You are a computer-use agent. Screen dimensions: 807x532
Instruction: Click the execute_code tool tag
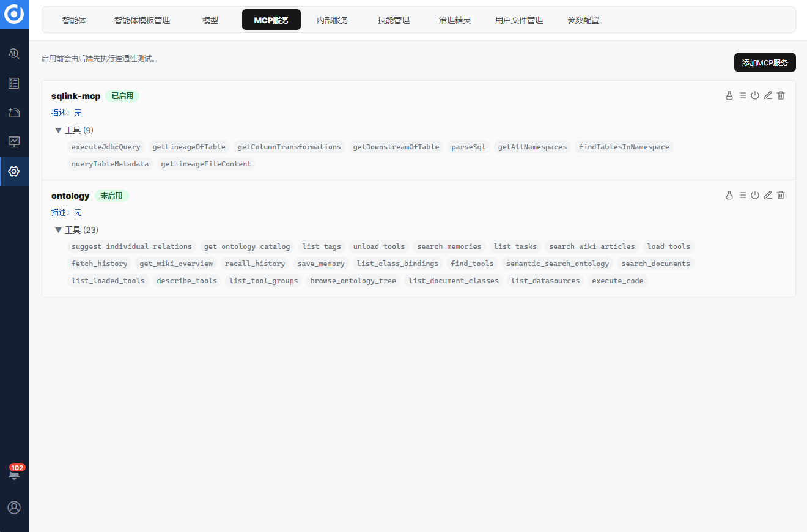tap(617, 281)
